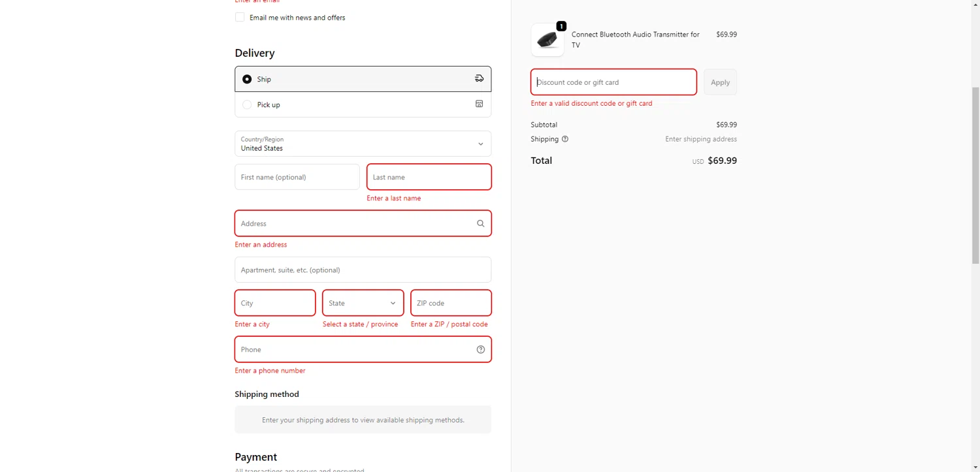Click the store icon in the Pick up row

pyautogui.click(x=479, y=104)
